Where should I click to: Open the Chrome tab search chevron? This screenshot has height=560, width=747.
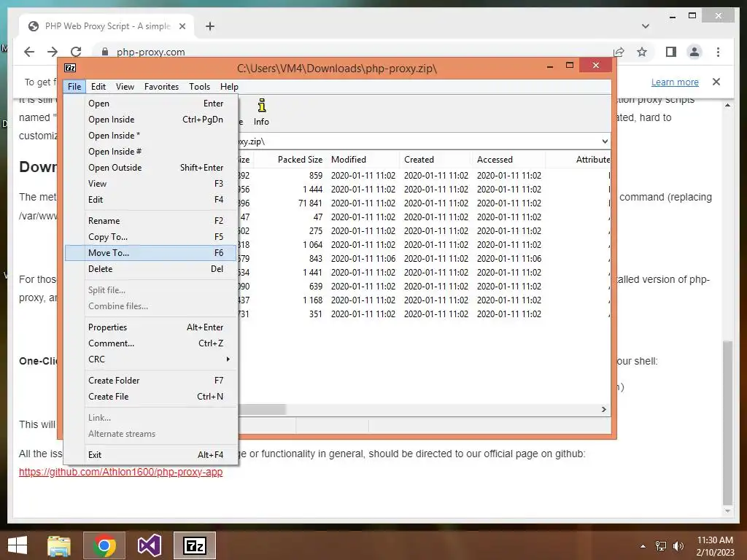645,26
